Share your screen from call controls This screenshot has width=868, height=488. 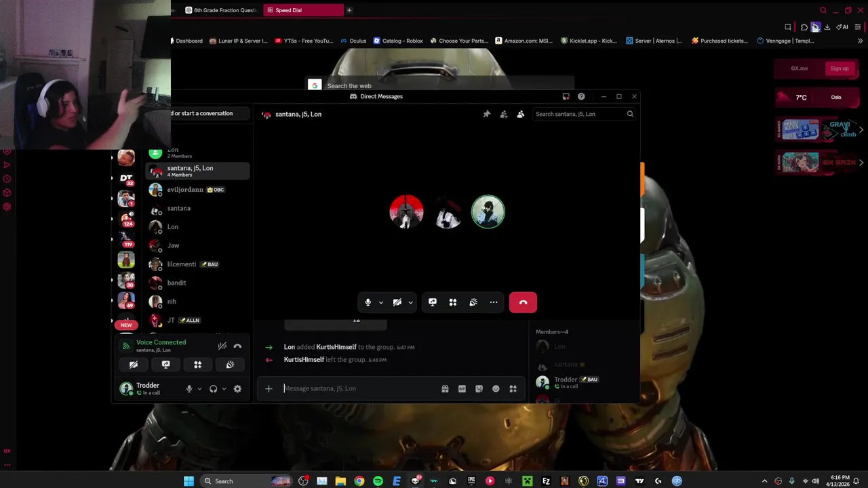point(433,302)
